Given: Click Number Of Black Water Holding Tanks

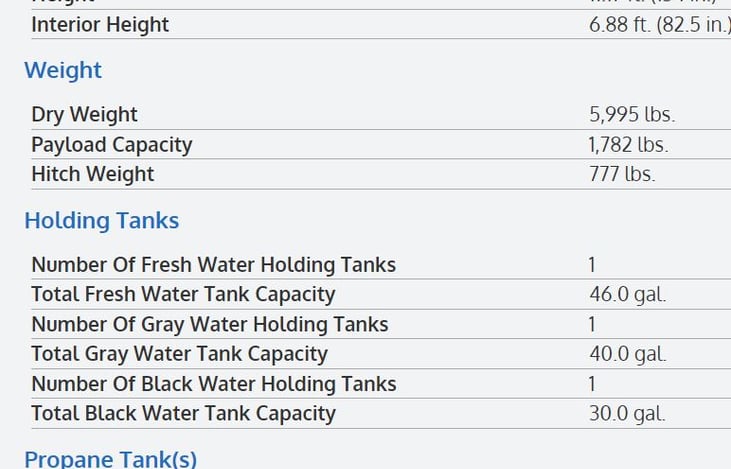Looking at the screenshot, I should click(214, 384).
